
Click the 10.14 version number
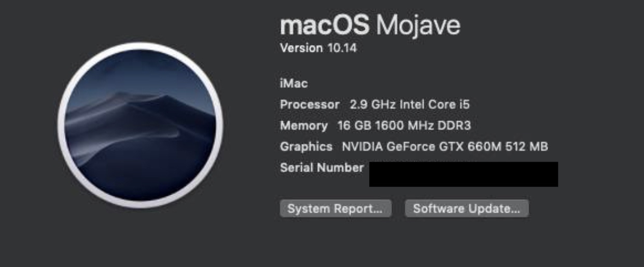pos(342,48)
